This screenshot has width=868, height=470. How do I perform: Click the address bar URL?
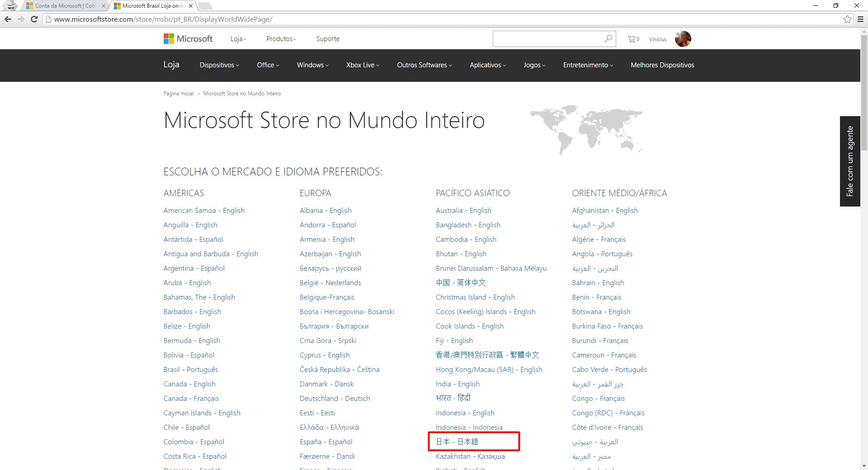163,19
